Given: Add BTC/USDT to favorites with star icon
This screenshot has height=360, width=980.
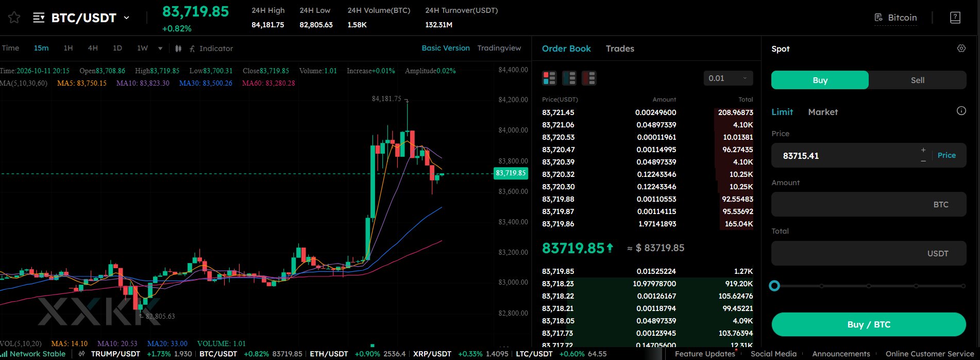Looking at the screenshot, I should click(14, 18).
